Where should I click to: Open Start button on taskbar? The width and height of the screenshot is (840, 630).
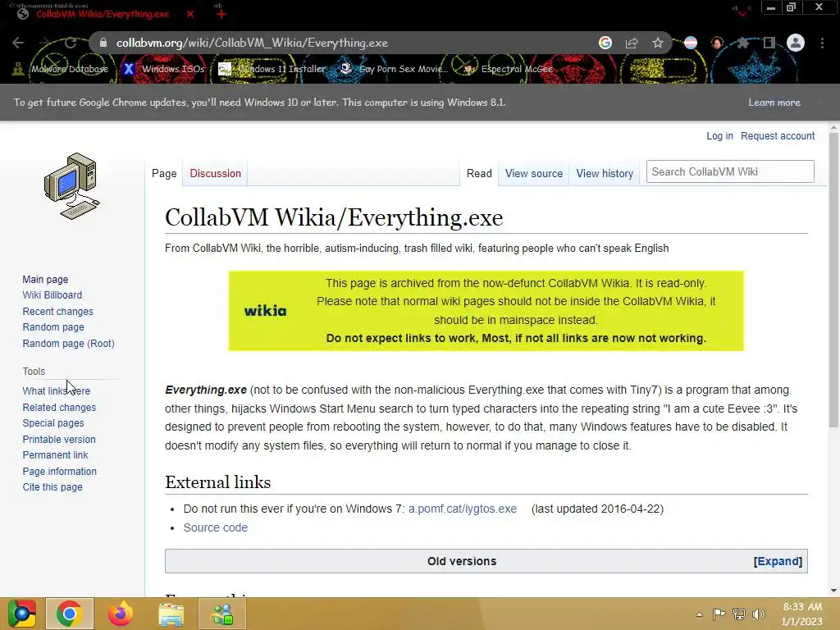pyautogui.click(x=22, y=614)
